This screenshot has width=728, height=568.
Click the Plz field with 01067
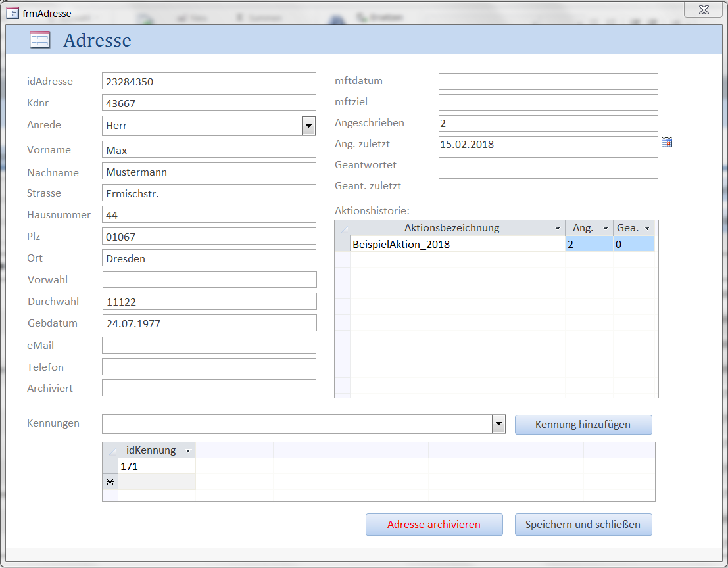click(209, 236)
